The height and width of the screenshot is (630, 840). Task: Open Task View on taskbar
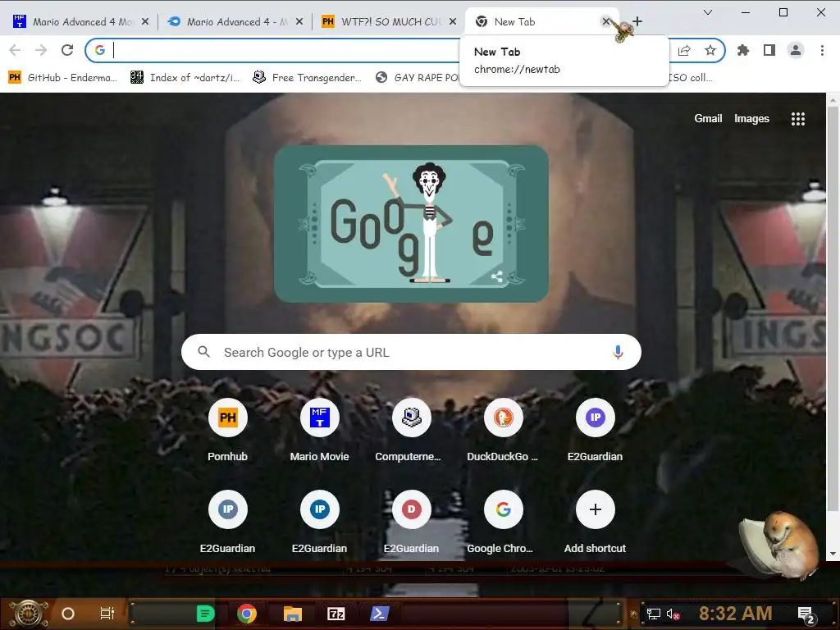click(x=107, y=614)
